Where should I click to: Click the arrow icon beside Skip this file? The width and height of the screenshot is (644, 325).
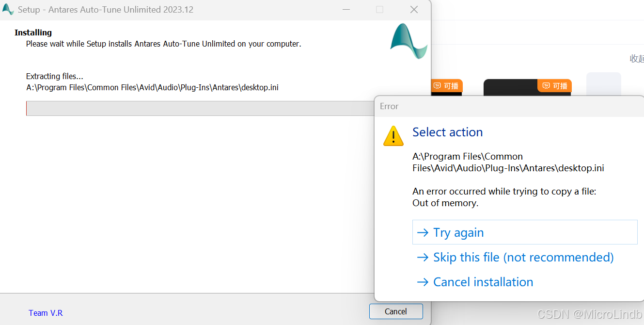423,257
